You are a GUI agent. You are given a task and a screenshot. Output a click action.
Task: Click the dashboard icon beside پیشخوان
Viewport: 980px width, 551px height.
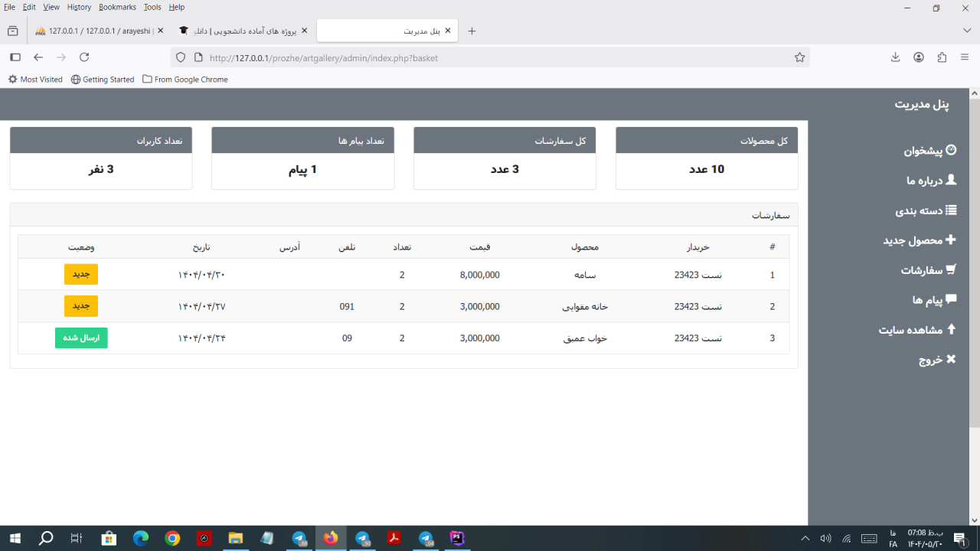[x=951, y=150]
